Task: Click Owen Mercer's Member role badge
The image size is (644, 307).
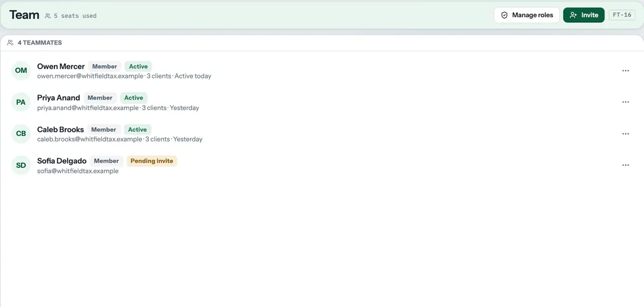Action: 104,66
